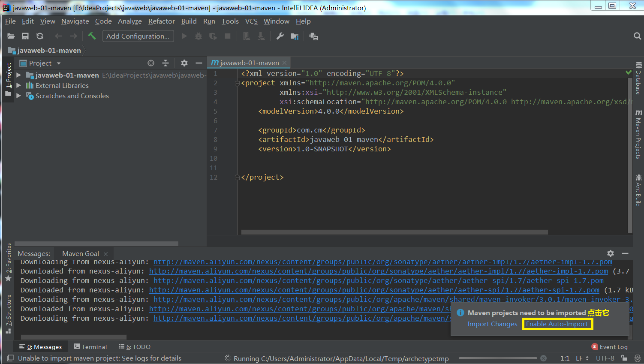Expand Scratches and Consoles tree node
The image size is (644, 364).
pos(18,96)
